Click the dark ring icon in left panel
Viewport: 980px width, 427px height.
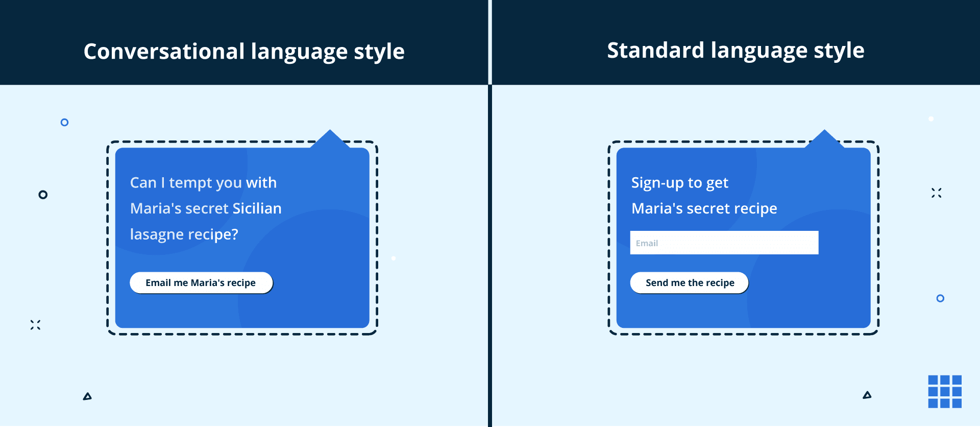43,195
